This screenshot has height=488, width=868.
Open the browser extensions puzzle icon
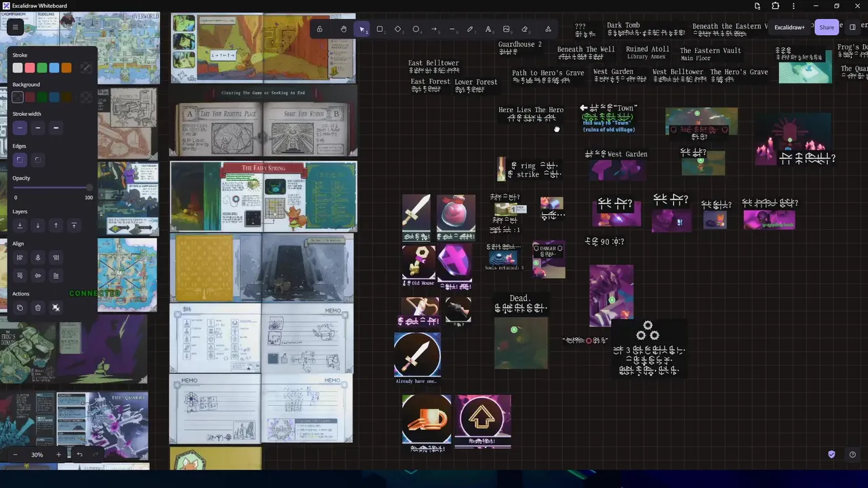tap(776, 6)
